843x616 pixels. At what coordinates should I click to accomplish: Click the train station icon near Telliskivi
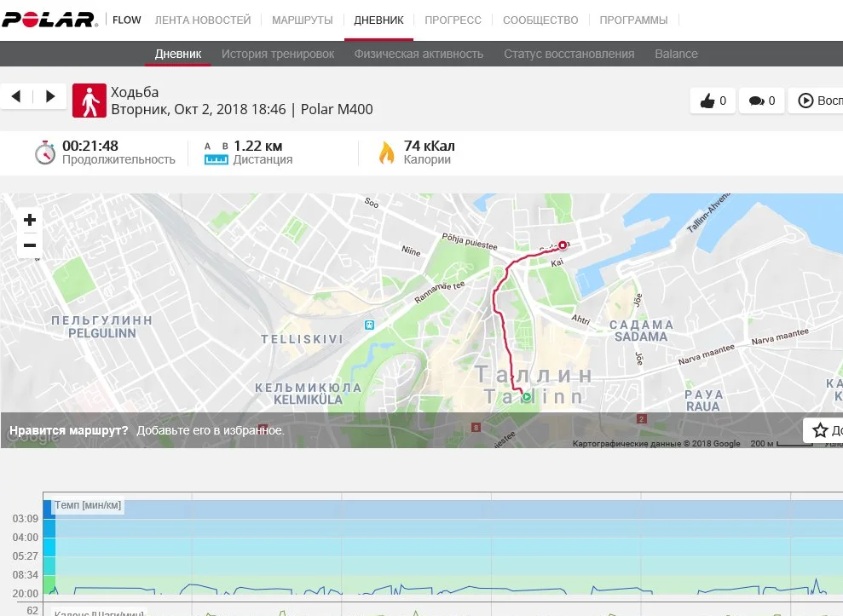(369, 325)
